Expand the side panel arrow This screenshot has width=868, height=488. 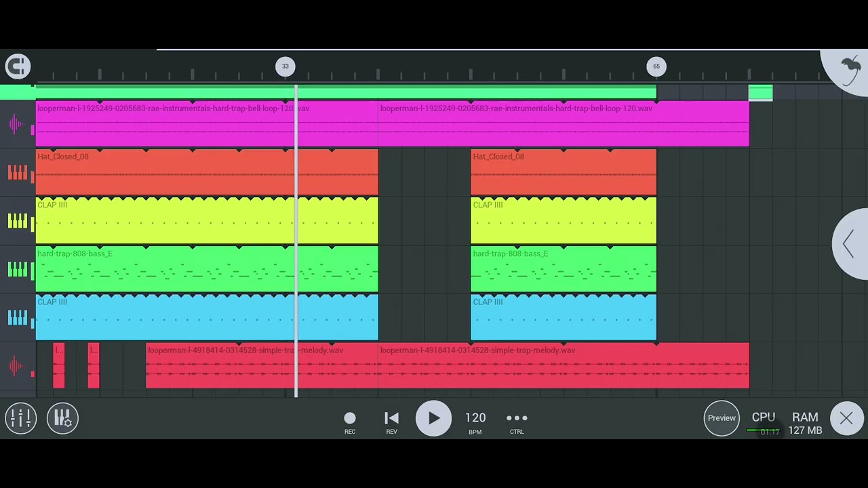(850, 244)
